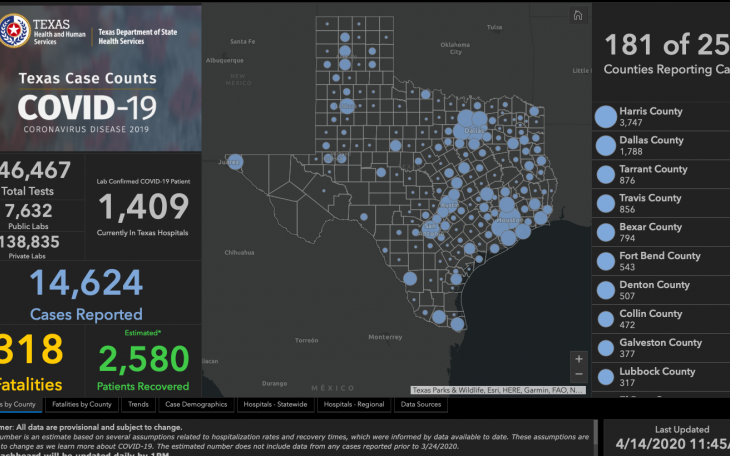730x456 pixels.
Task: Click the circle icon beside Harris County
Action: pos(605,117)
